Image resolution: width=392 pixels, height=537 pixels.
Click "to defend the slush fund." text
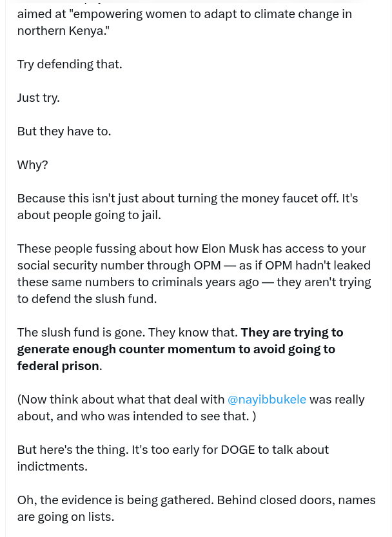click(x=87, y=298)
